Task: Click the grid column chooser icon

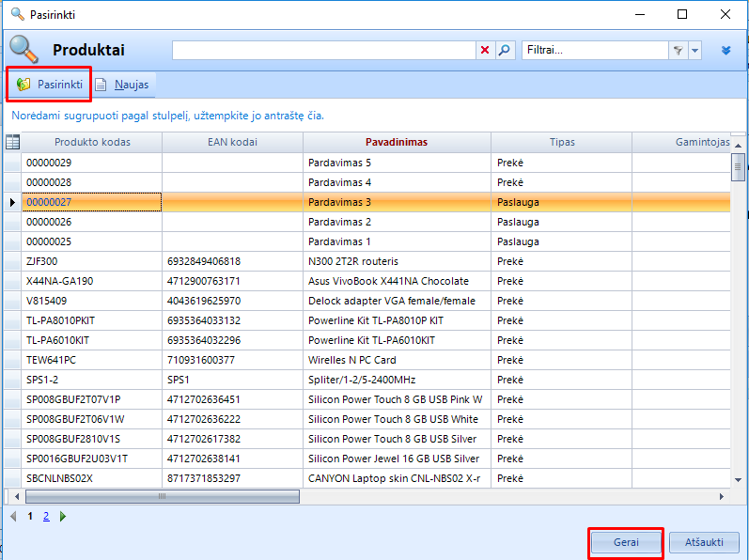Action: (13, 142)
